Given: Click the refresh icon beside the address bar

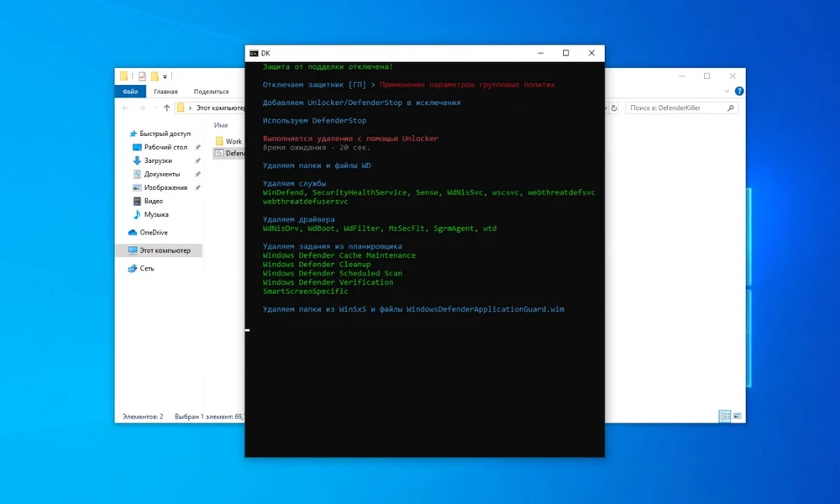Looking at the screenshot, I should (x=614, y=108).
